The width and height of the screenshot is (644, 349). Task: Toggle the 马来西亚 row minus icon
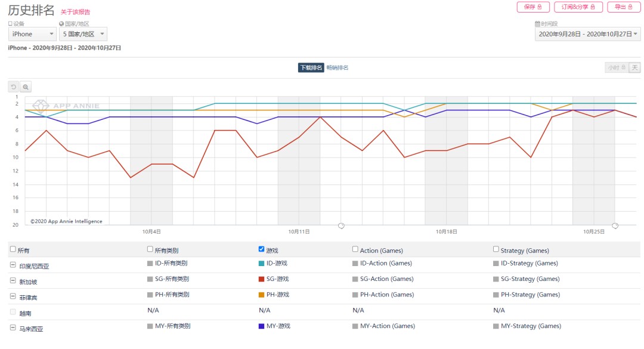13,328
